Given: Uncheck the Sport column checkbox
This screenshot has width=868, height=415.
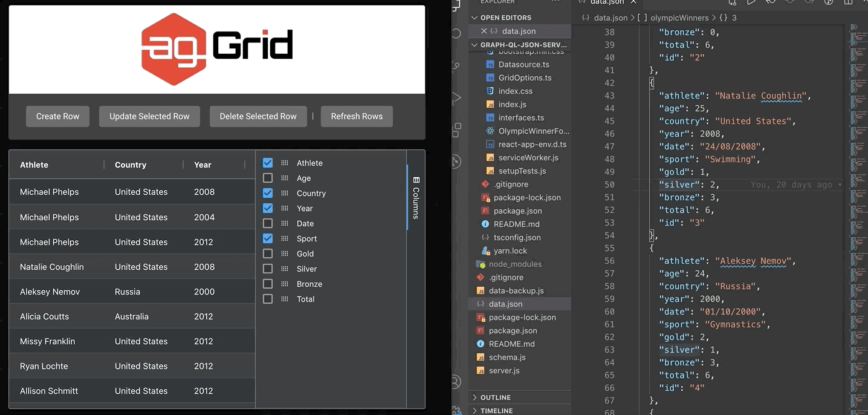Looking at the screenshot, I should point(268,238).
